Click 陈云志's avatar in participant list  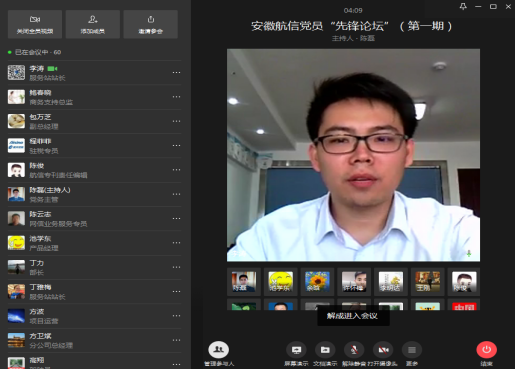click(16, 218)
